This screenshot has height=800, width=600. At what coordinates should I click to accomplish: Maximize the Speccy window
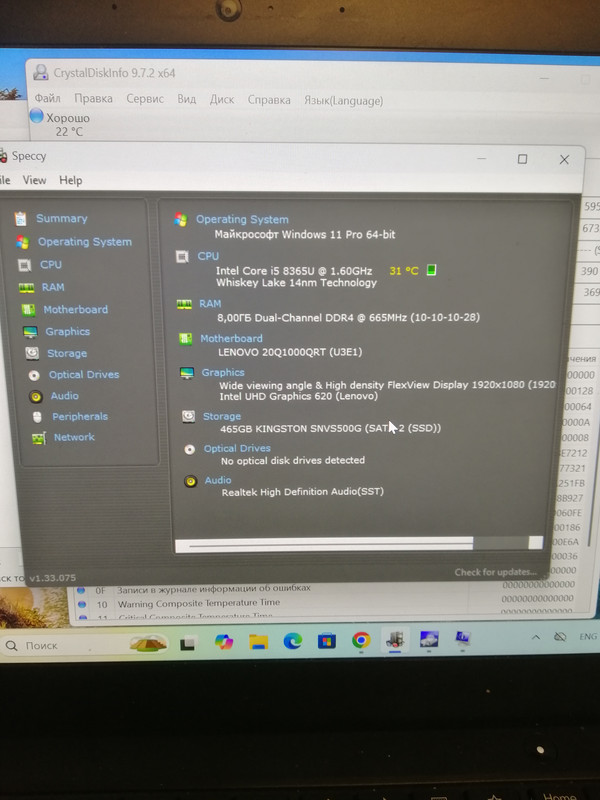pos(522,159)
